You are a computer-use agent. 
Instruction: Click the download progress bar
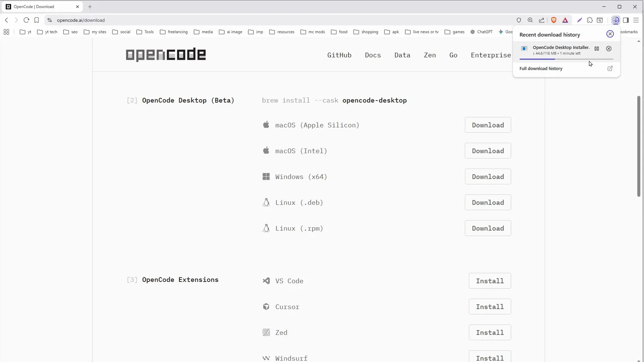coord(566,59)
